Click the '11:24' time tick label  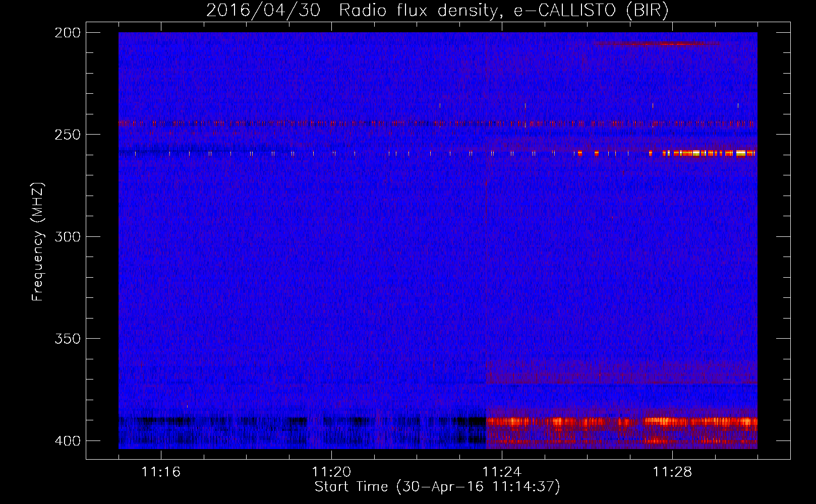(x=502, y=472)
